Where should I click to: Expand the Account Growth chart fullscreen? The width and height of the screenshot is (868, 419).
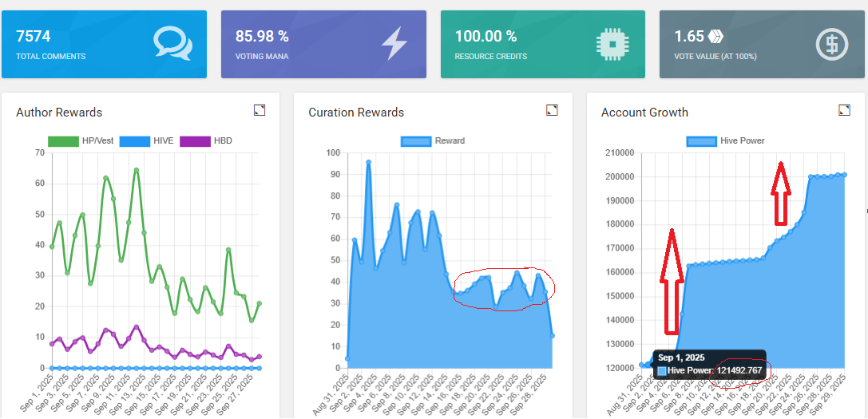[845, 110]
